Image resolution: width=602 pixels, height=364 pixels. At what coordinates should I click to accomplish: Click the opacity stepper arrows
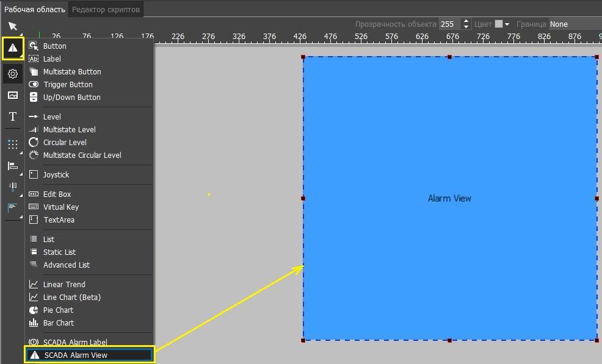[x=466, y=24]
